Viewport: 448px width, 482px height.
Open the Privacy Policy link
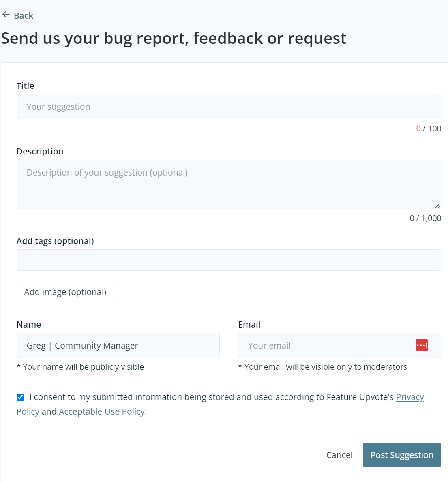(409, 397)
